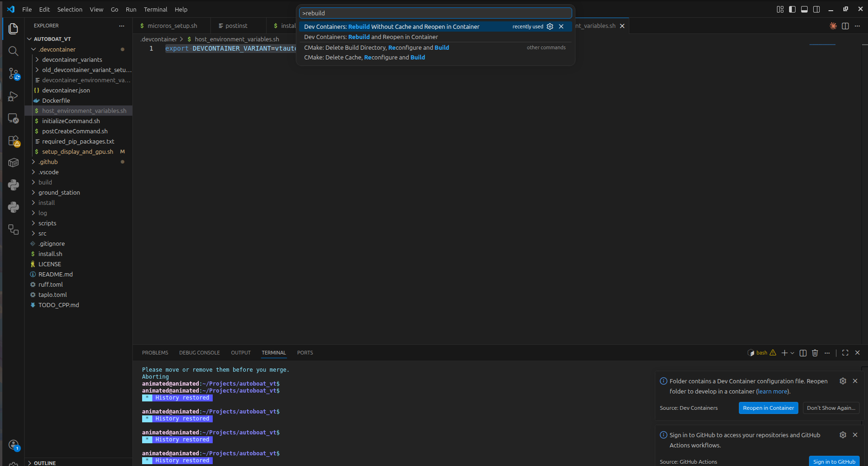Open the Remote Explorer view

(13, 118)
